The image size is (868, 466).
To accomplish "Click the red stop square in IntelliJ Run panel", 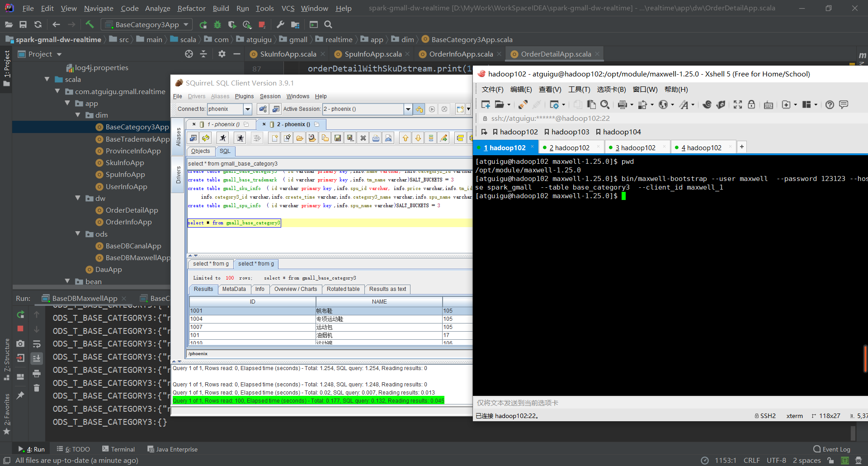I will tap(20, 328).
